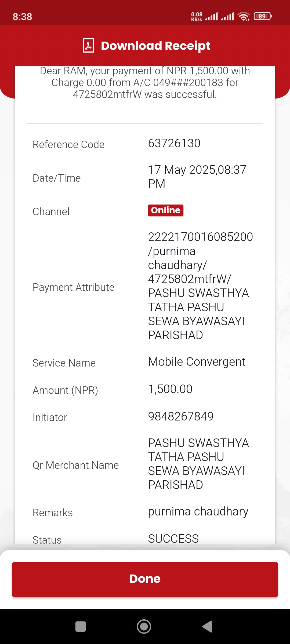This screenshot has width=290, height=644.
Task: Tap the payment success message text
Action: pyautogui.click(x=145, y=83)
